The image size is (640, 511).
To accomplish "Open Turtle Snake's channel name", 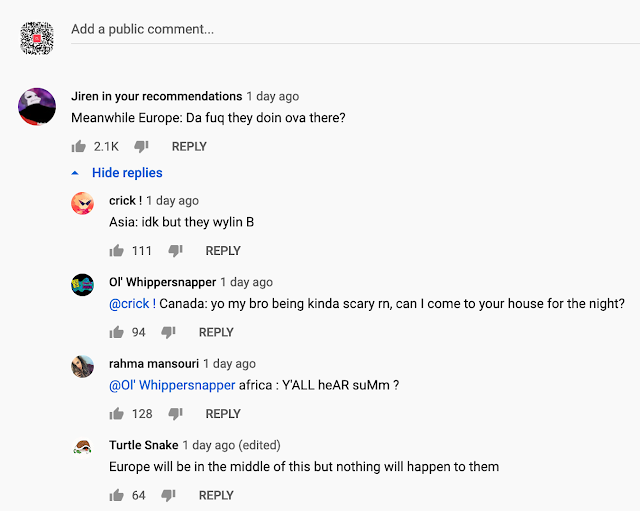I will (143, 445).
